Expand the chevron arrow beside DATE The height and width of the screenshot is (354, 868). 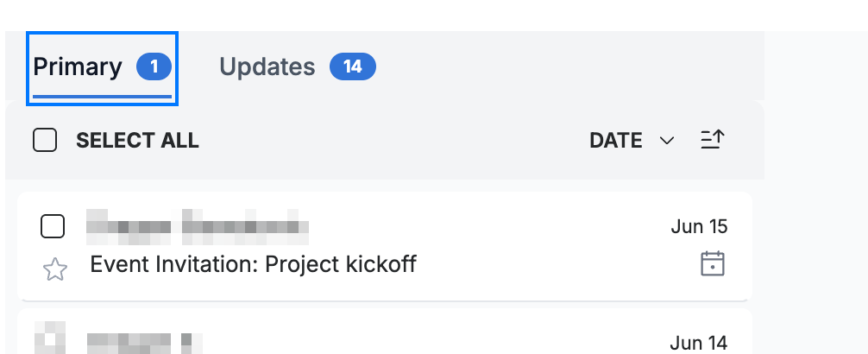[x=667, y=141]
